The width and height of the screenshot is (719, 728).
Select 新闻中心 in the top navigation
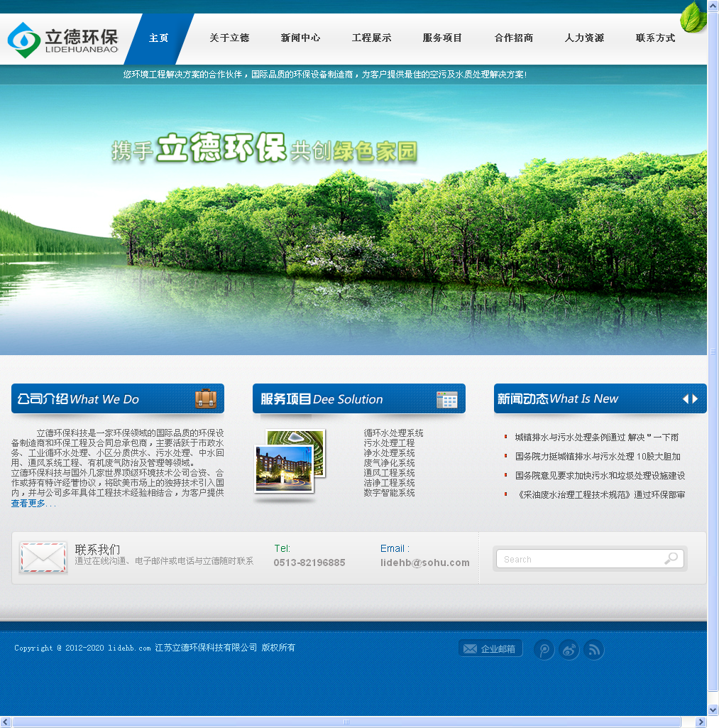300,39
